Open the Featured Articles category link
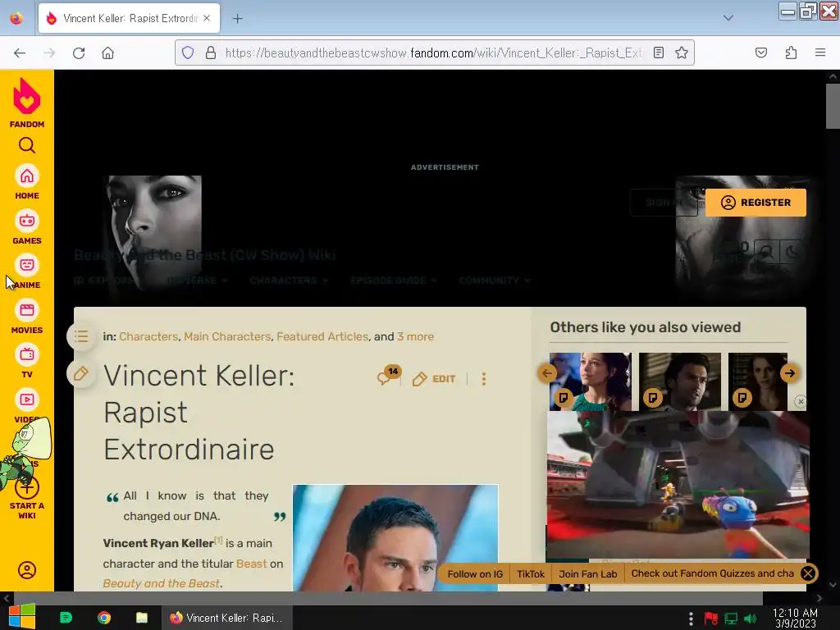This screenshot has width=840, height=630. coord(322,336)
